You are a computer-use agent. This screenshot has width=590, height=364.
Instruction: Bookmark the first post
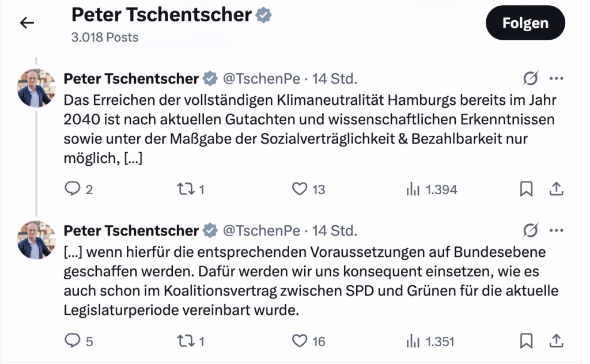click(x=526, y=189)
